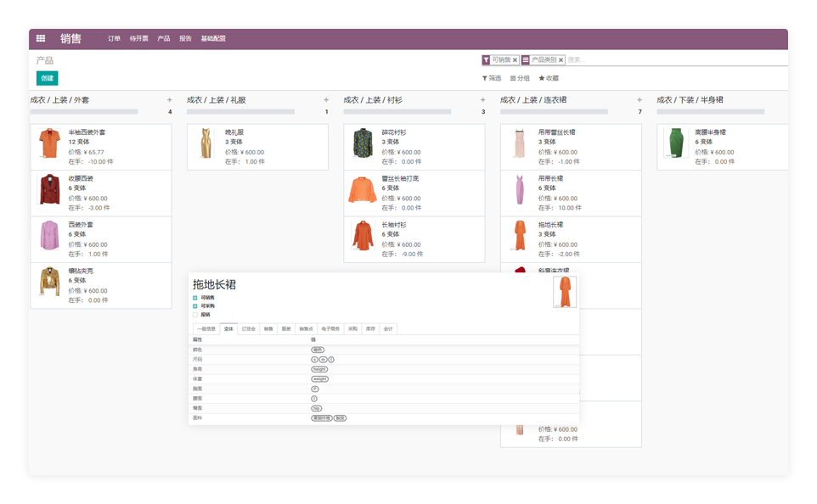The width and height of the screenshot is (817, 504).
Task: Open the 分组 group-by dropdown
Action: click(x=520, y=78)
